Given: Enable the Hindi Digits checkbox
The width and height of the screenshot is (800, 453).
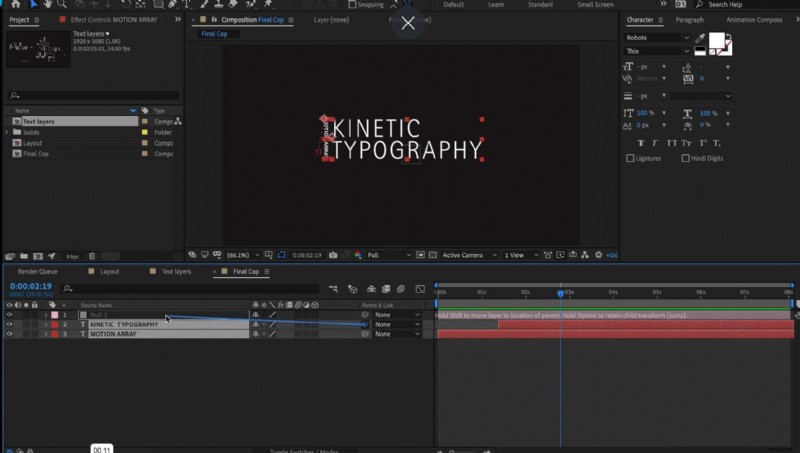Looking at the screenshot, I should [685, 159].
